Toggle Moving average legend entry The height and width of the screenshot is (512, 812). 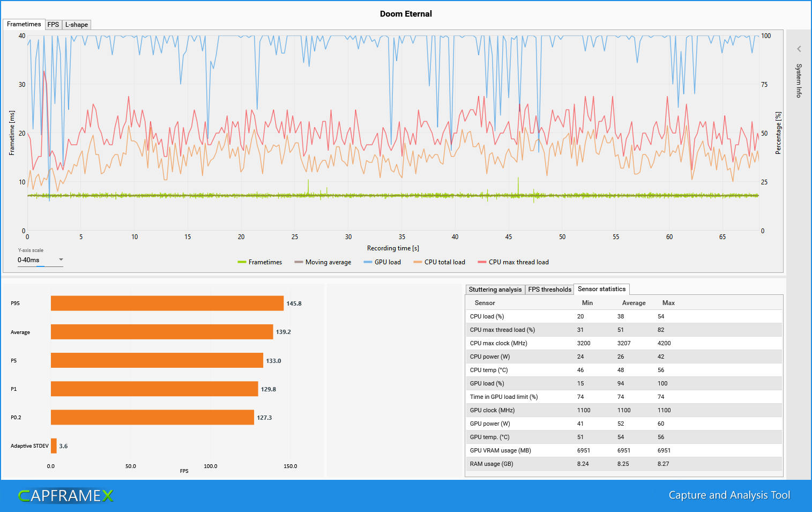(323, 262)
